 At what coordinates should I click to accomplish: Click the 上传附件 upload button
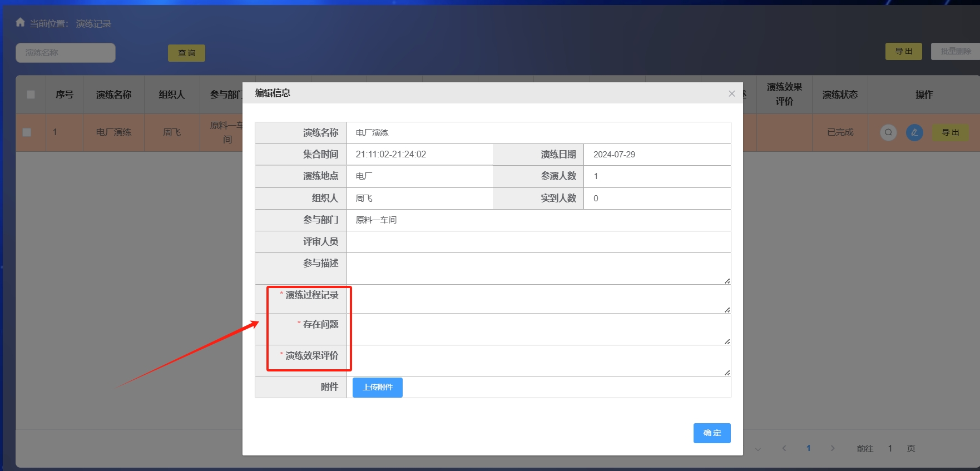[377, 388]
